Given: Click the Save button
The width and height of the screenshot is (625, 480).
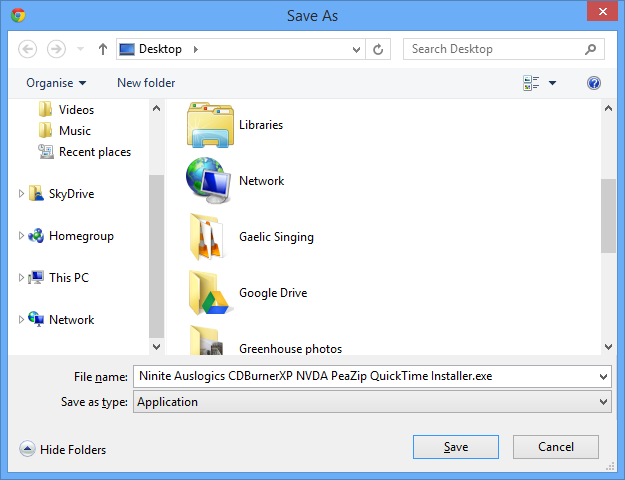Looking at the screenshot, I should (x=456, y=447).
